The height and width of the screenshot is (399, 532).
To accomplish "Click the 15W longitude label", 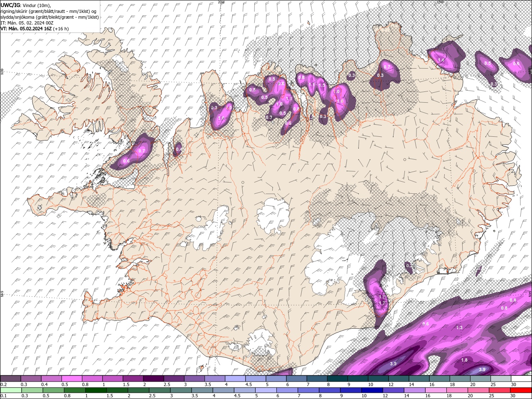I will (x=440, y=2).
